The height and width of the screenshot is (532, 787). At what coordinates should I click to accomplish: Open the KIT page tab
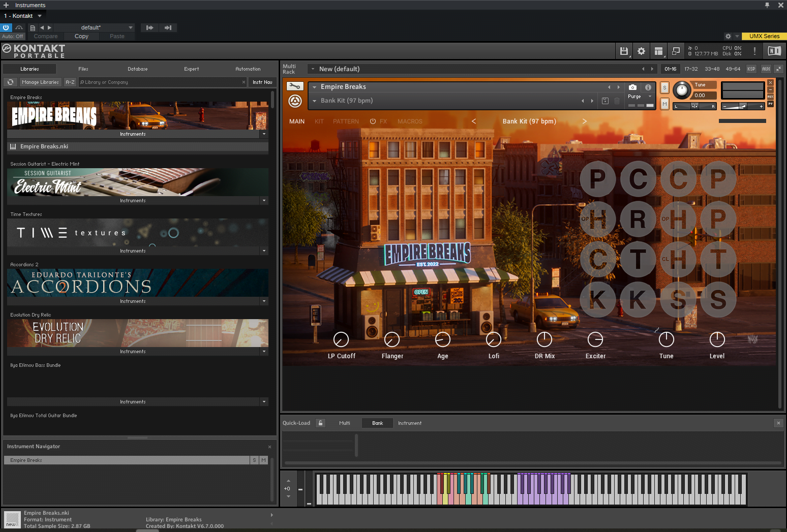[319, 121]
